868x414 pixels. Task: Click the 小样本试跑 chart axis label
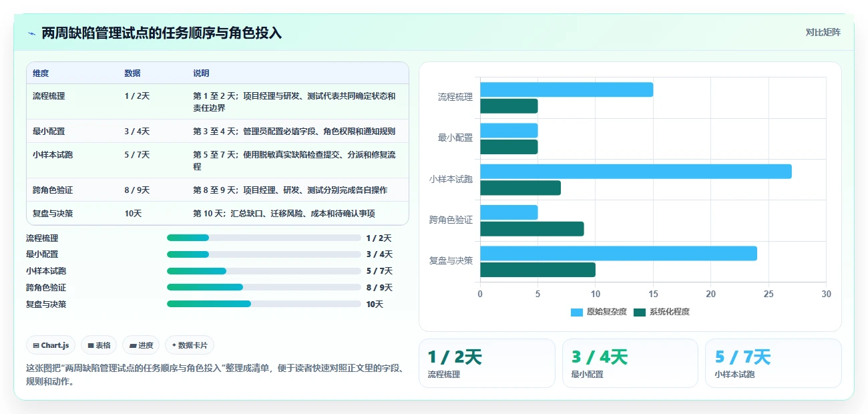(451, 179)
